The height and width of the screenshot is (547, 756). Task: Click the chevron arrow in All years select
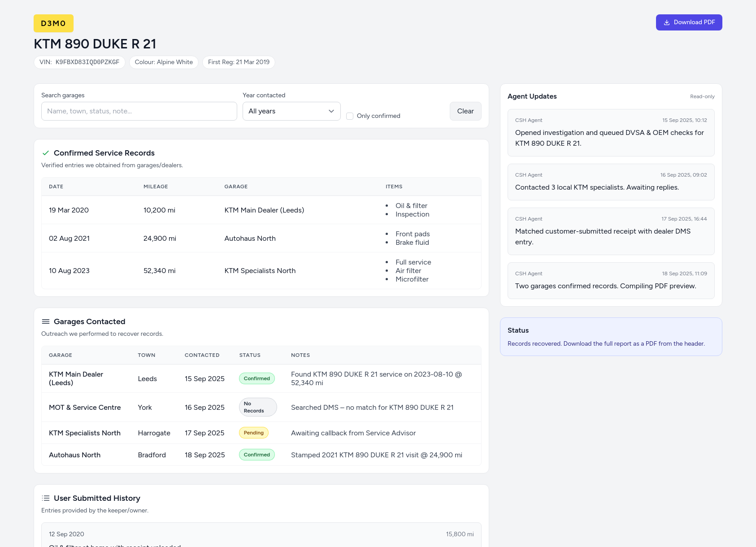click(331, 111)
